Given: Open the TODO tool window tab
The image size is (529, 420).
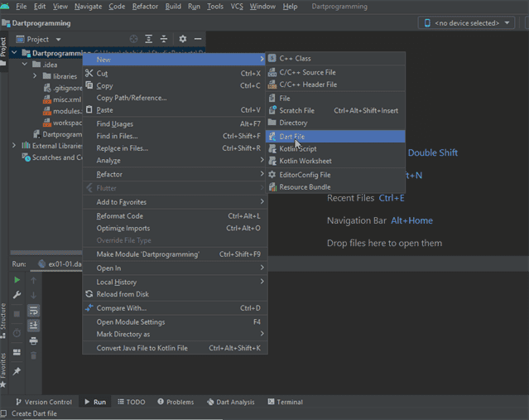Looking at the screenshot, I should point(132,402).
